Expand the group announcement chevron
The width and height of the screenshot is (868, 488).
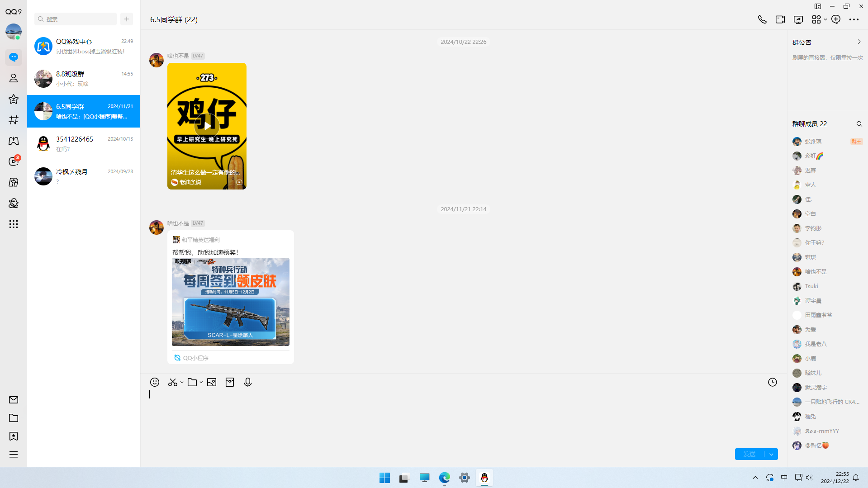point(859,42)
